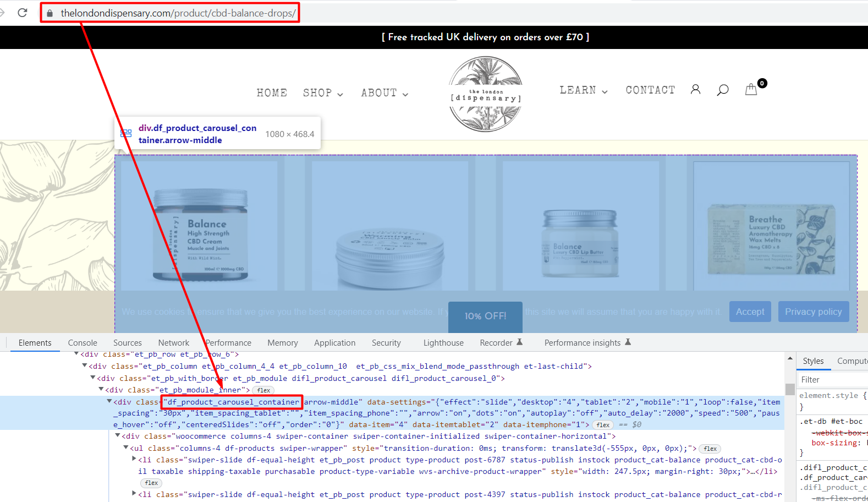Collapse the et_pb_column_4_4 div node
868x502 pixels.
[x=85, y=365]
